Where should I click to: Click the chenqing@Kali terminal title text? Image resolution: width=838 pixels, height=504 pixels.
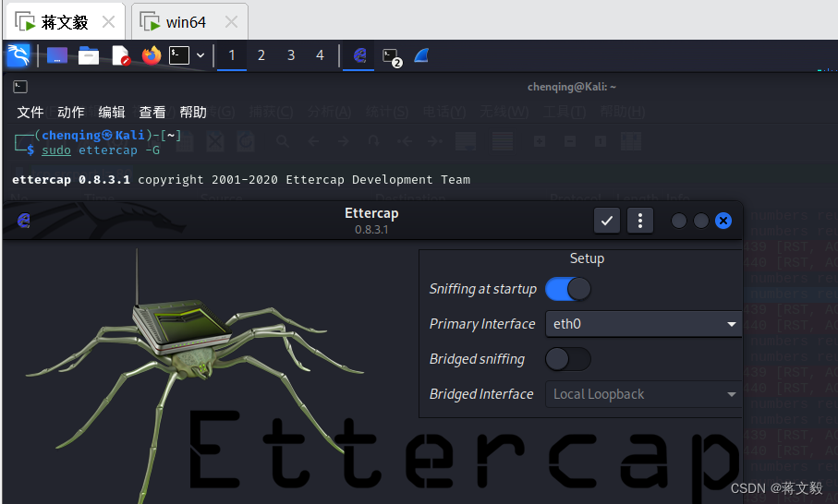click(571, 87)
